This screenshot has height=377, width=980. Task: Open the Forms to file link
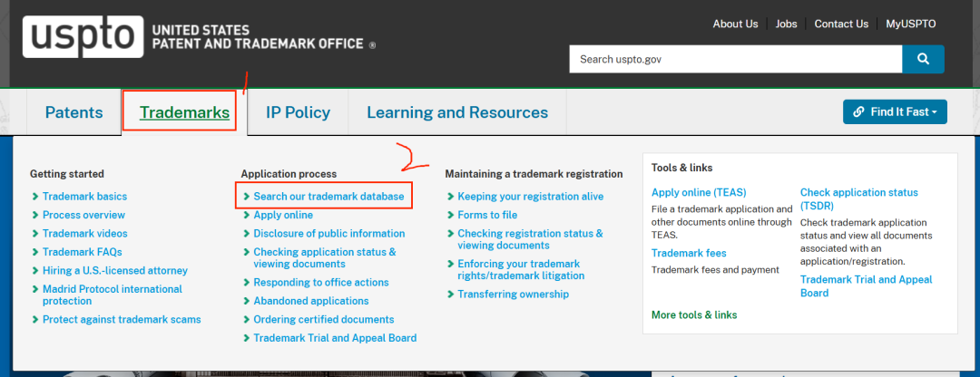click(487, 215)
